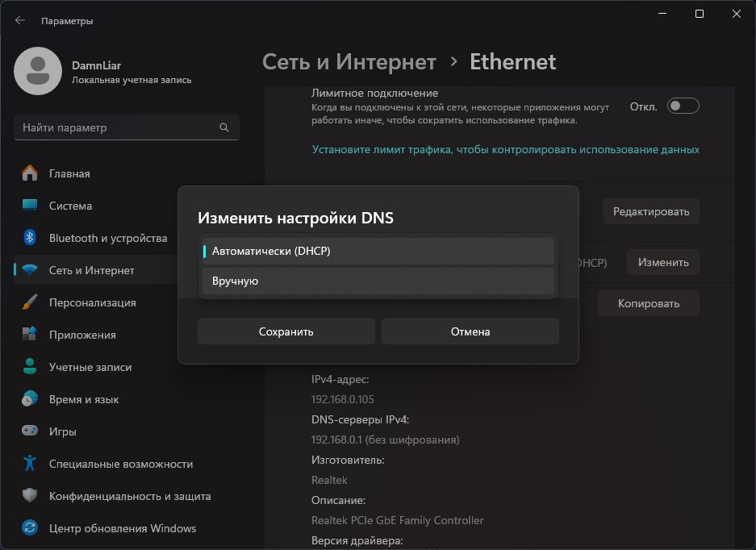Click the back arrow in title bar

20,20
